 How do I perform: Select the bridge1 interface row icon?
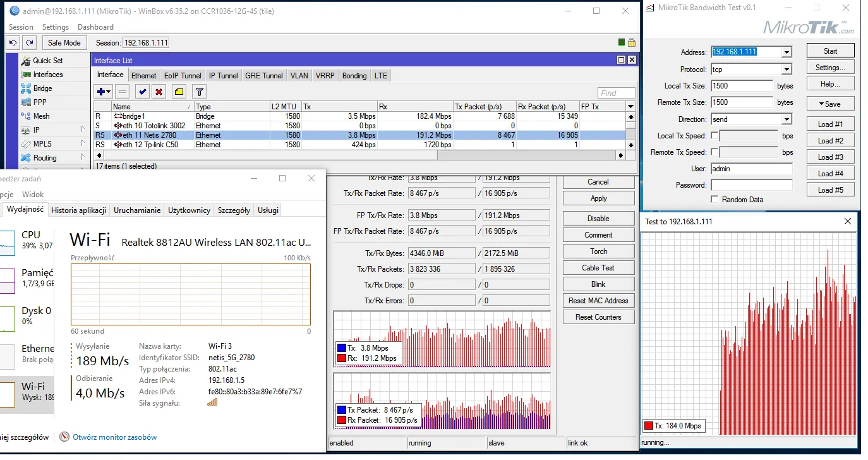(118, 116)
